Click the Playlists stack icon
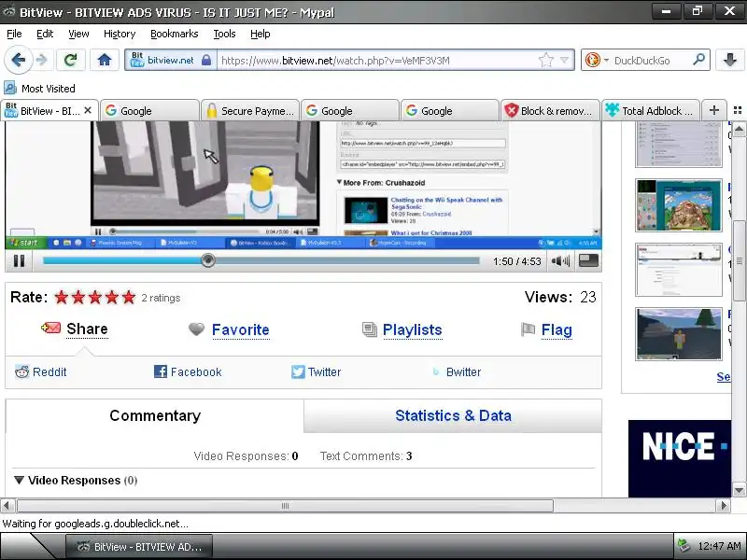This screenshot has width=747, height=560. click(x=370, y=329)
